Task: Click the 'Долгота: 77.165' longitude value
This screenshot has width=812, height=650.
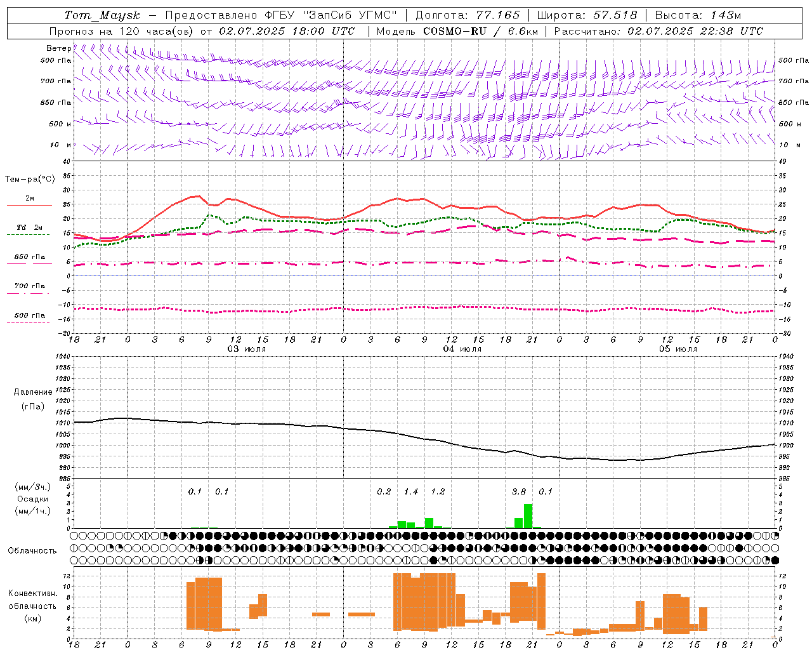Action: [x=468, y=15]
